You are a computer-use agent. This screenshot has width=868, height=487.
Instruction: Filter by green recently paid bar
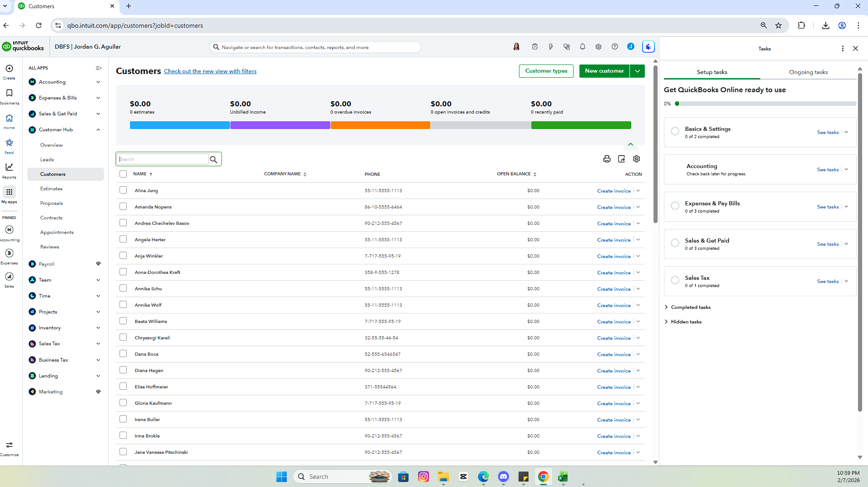[x=581, y=125]
